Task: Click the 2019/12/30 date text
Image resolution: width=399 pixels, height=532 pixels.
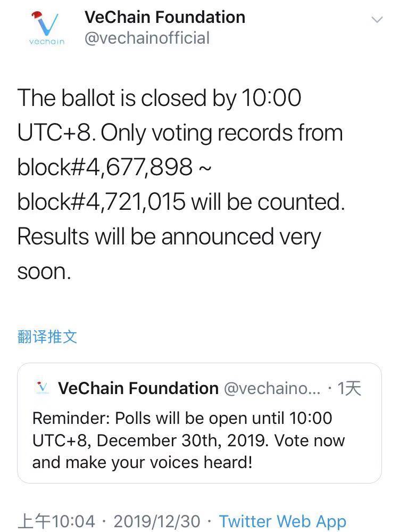Action: coord(157,521)
